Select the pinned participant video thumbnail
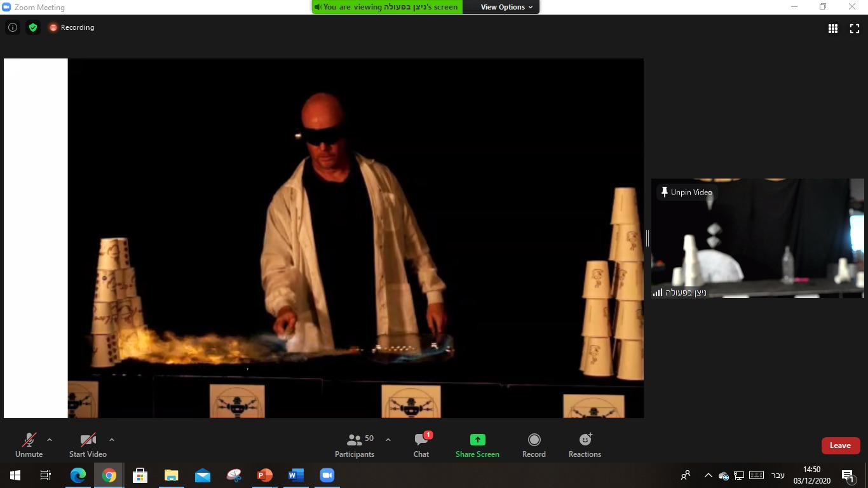Viewport: 868px width, 488px height. [757, 238]
